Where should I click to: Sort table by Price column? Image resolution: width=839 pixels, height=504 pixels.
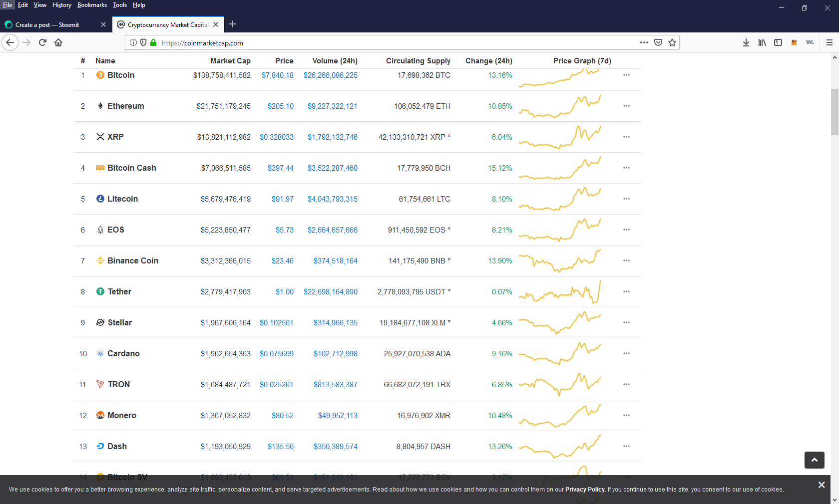click(x=284, y=61)
